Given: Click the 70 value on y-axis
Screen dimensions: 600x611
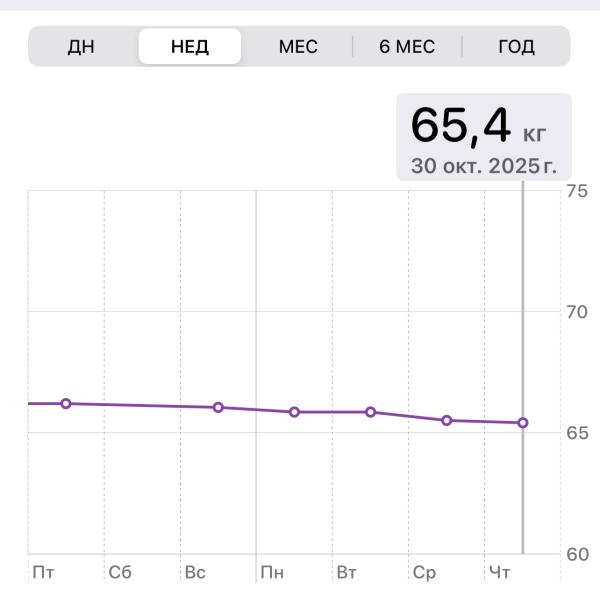Looking at the screenshot, I should pyautogui.click(x=575, y=311).
